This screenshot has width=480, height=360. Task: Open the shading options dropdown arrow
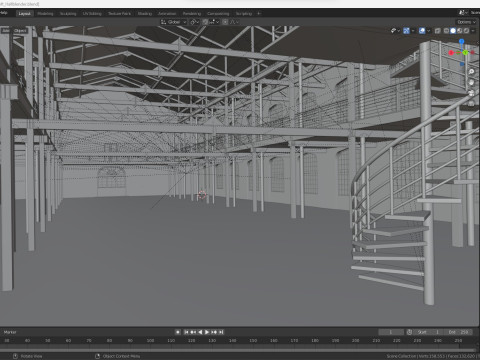click(x=473, y=31)
